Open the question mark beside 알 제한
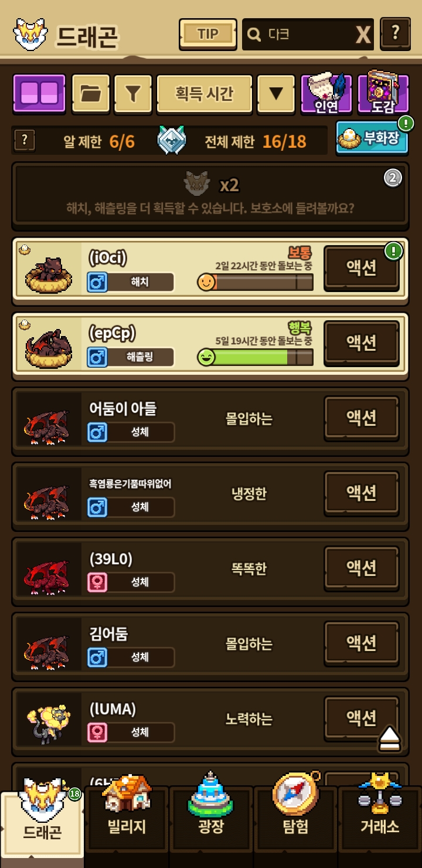Screen dimensions: 422x868 coord(24,140)
